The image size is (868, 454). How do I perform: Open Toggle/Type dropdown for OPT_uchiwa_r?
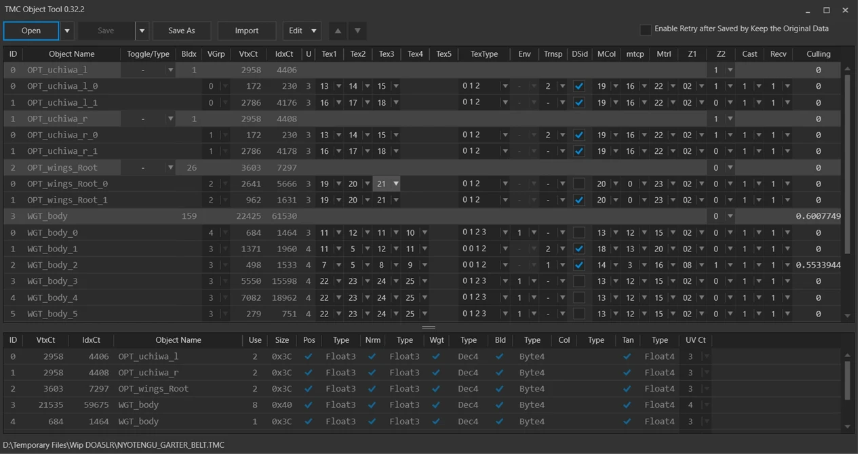[170, 119]
